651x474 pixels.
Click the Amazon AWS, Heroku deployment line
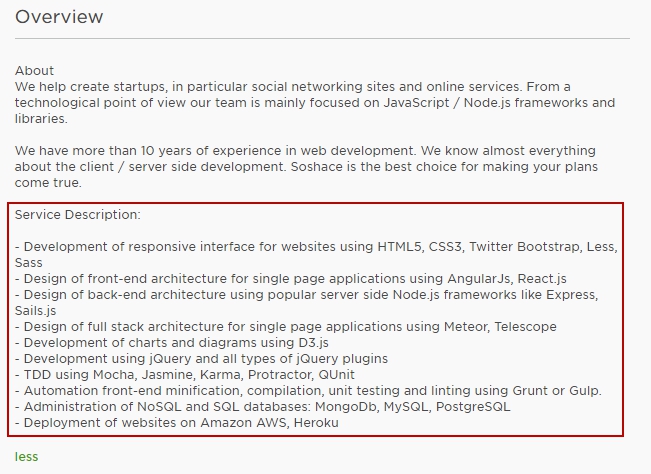[x=176, y=423]
